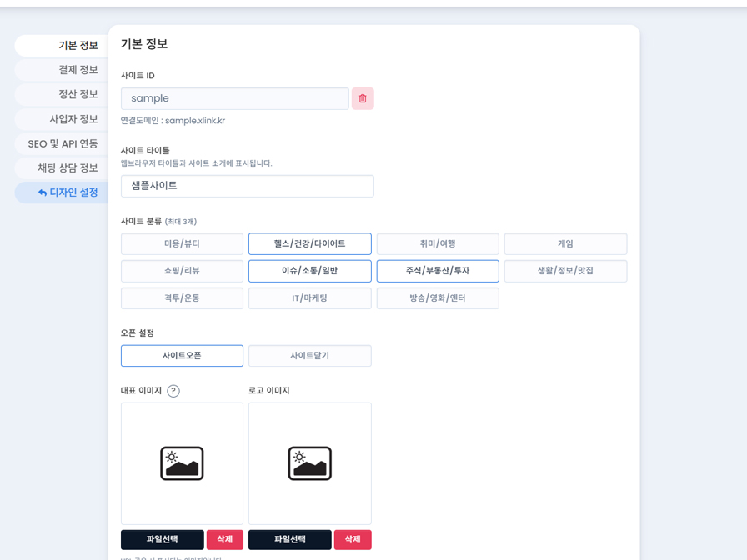Select the 미용/뷰티 category
This screenshot has width=747, height=560.
pos(182,244)
